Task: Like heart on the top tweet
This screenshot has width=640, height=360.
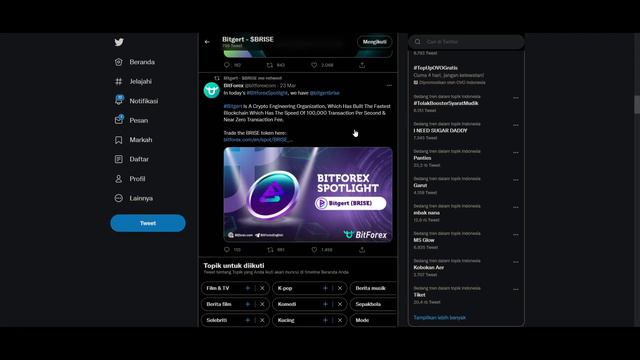Action: point(314,65)
